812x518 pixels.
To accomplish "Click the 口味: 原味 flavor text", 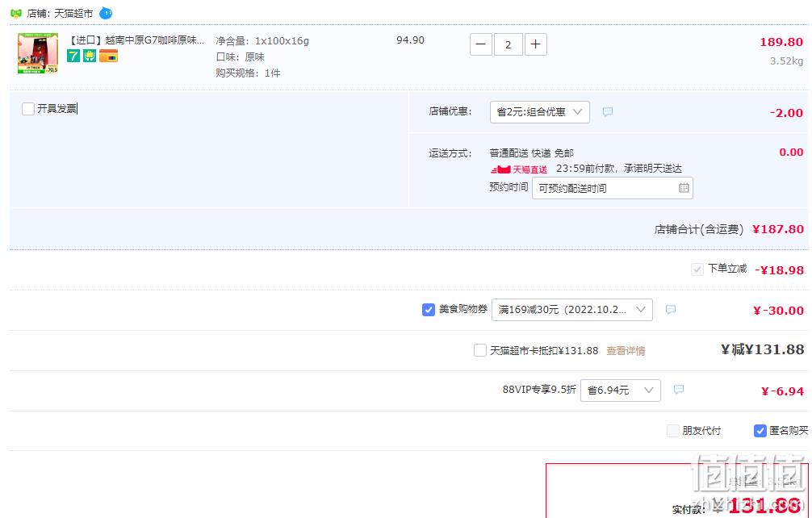I will click(x=240, y=57).
